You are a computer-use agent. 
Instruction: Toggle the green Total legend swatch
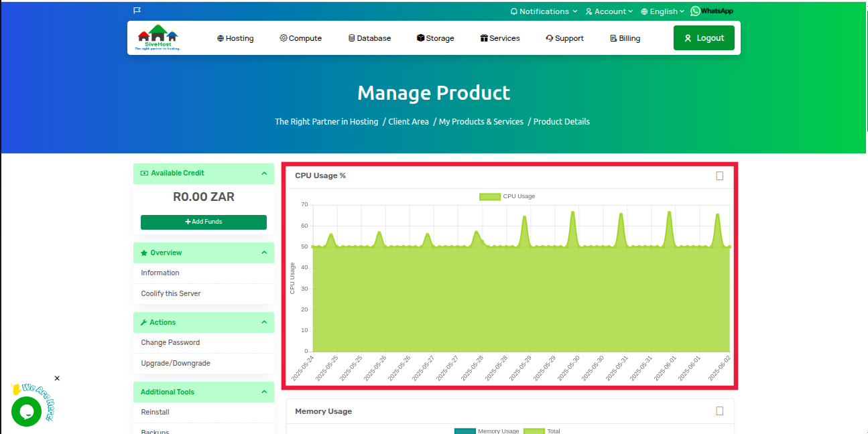coord(534,431)
